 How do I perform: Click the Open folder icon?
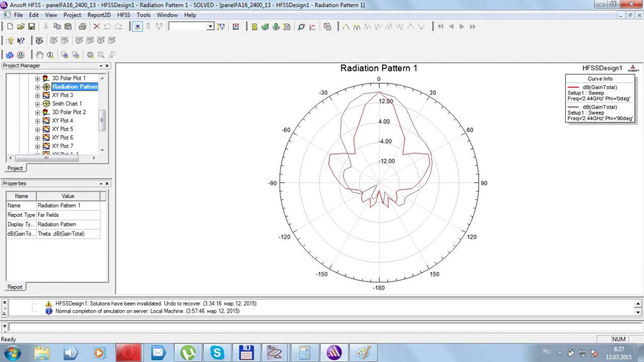pos(21,27)
